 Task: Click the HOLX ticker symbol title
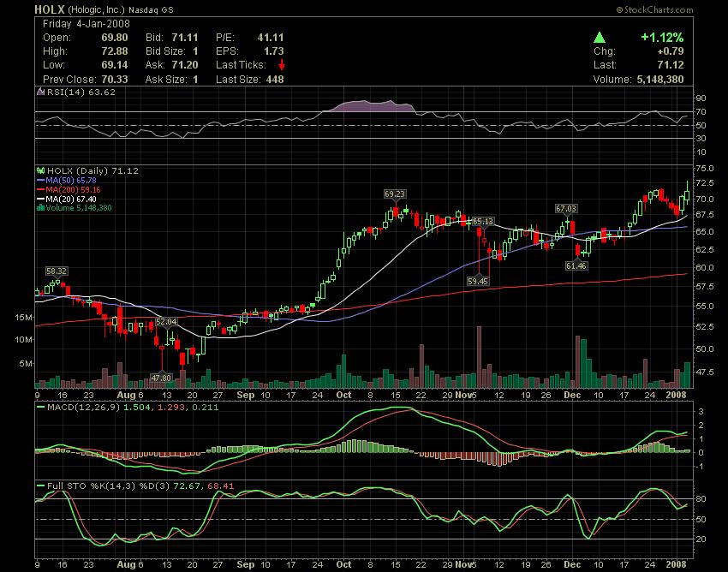coord(50,9)
